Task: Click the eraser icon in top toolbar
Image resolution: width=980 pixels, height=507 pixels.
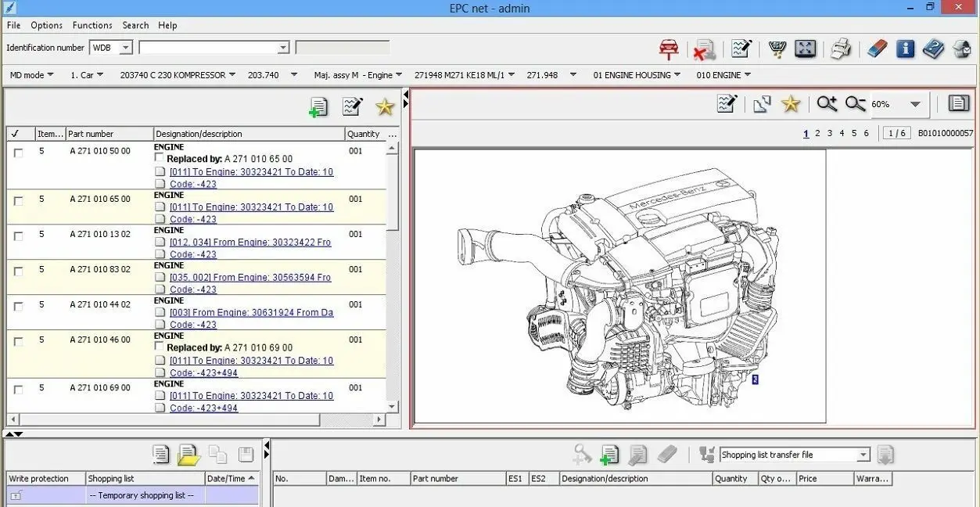Action: [877, 49]
